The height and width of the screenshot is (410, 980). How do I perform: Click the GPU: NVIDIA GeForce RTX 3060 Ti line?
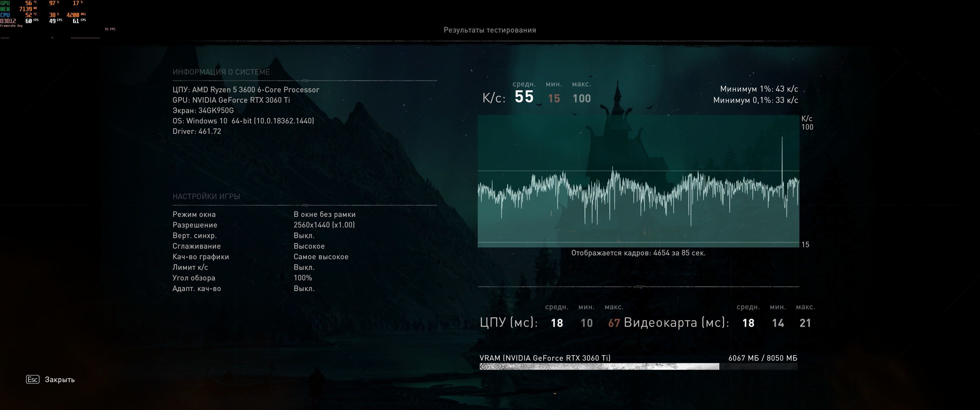[231, 100]
